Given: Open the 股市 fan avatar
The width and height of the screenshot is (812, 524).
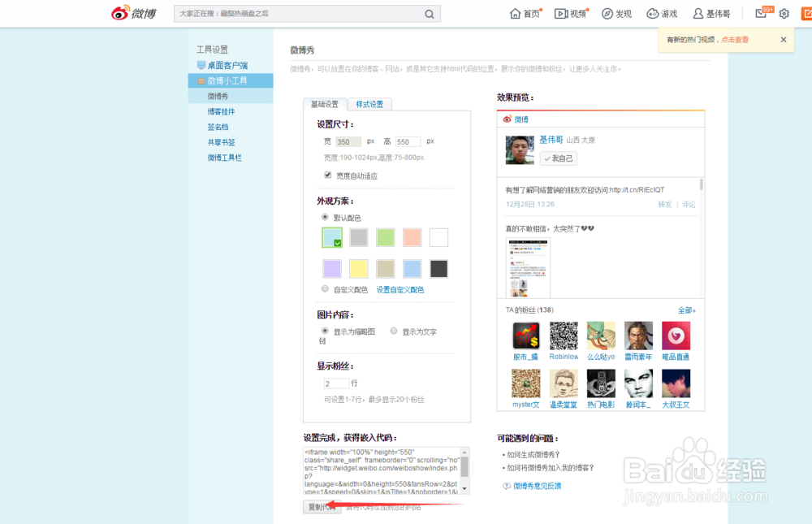Looking at the screenshot, I should (525, 336).
